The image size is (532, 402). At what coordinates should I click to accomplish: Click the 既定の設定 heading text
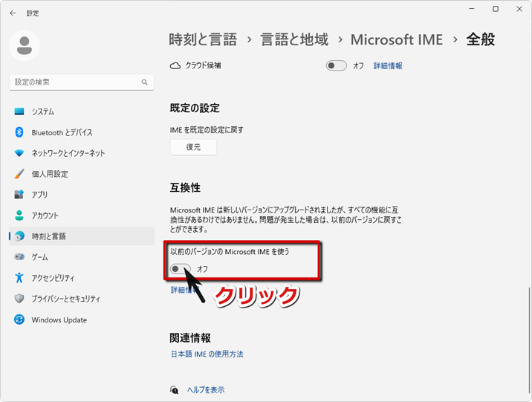pos(195,108)
